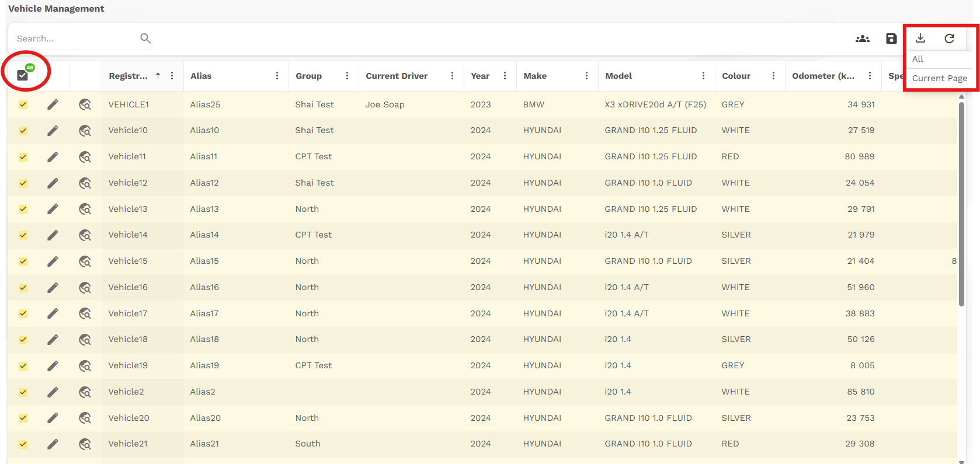Viewport: 980px width, 464px height.
Task: Toggle the select-all header checkbox
Action: click(23, 75)
